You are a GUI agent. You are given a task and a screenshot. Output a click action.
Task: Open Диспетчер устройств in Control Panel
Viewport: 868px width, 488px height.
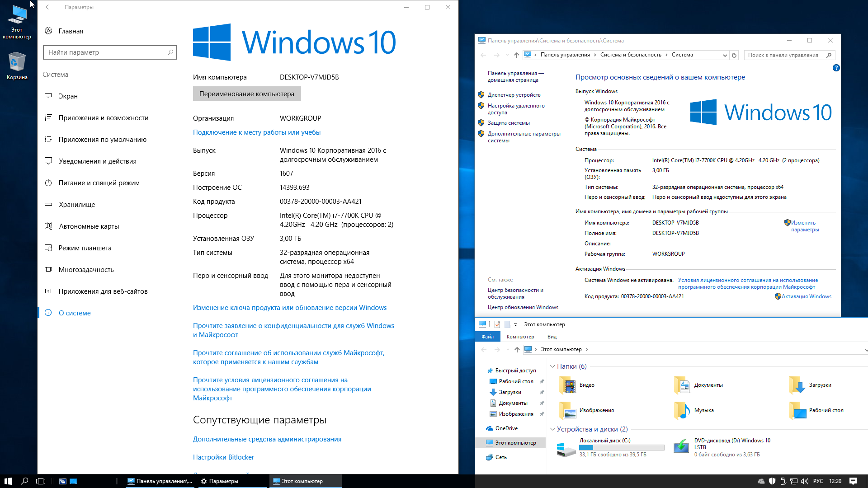point(514,95)
